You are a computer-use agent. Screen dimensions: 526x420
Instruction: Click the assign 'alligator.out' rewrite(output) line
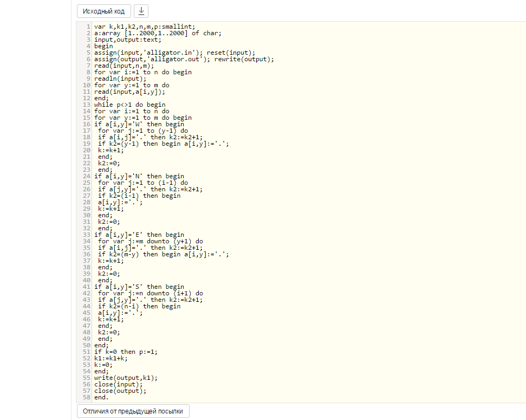click(184, 59)
